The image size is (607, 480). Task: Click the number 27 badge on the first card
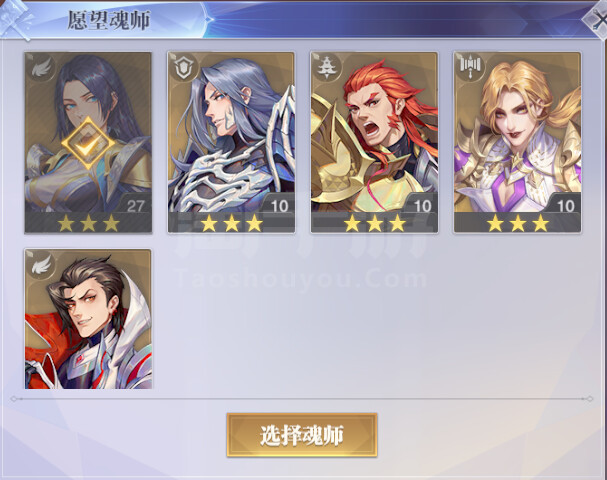pos(135,206)
